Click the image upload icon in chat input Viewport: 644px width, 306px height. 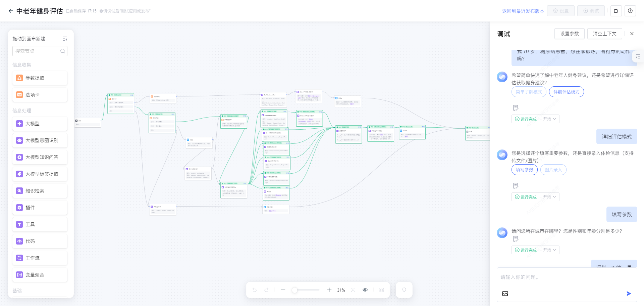[x=505, y=294]
